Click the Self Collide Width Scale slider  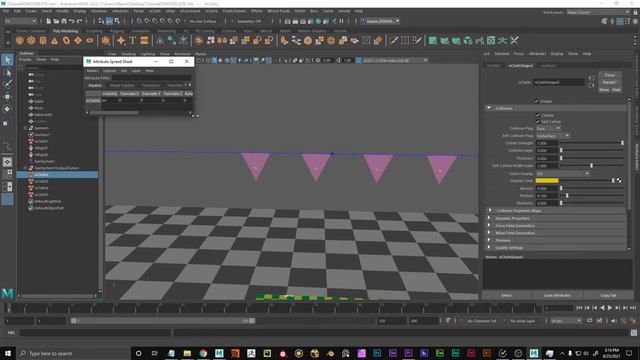pos(592,166)
